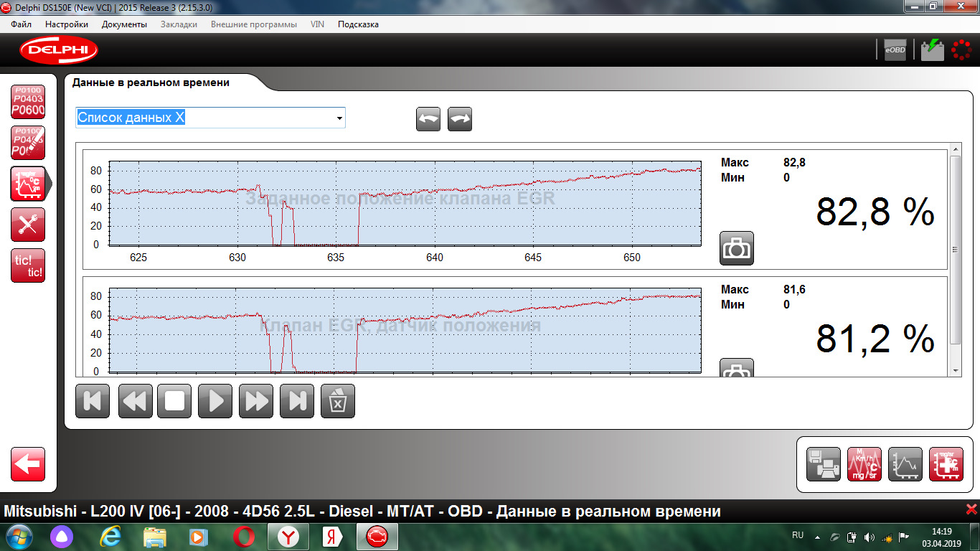
Task: Take snapshot of commanded EGR position graph
Action: click(x=736, y=248)
